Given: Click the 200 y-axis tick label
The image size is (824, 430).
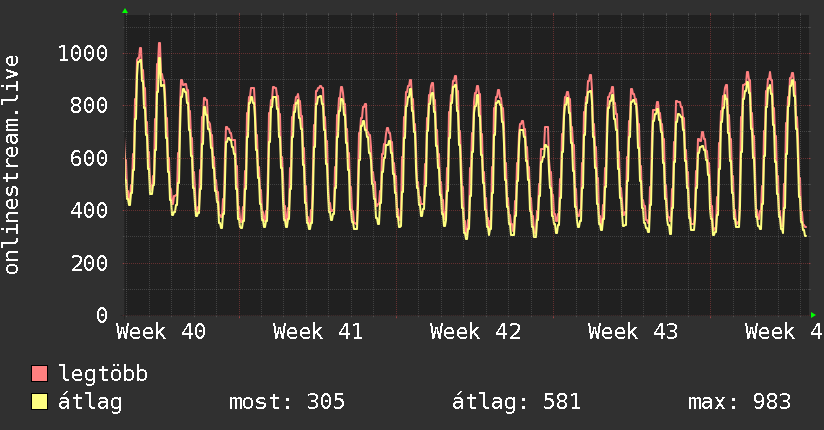Looking at the screenshot, I should coord(89,263).
